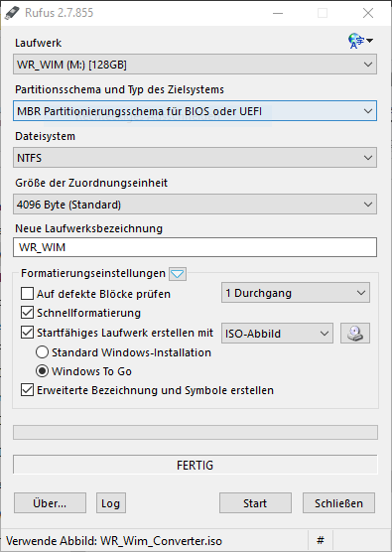Enable 'Auf defekte Blöcke prüfen' checkbox

tap(28, 294)
